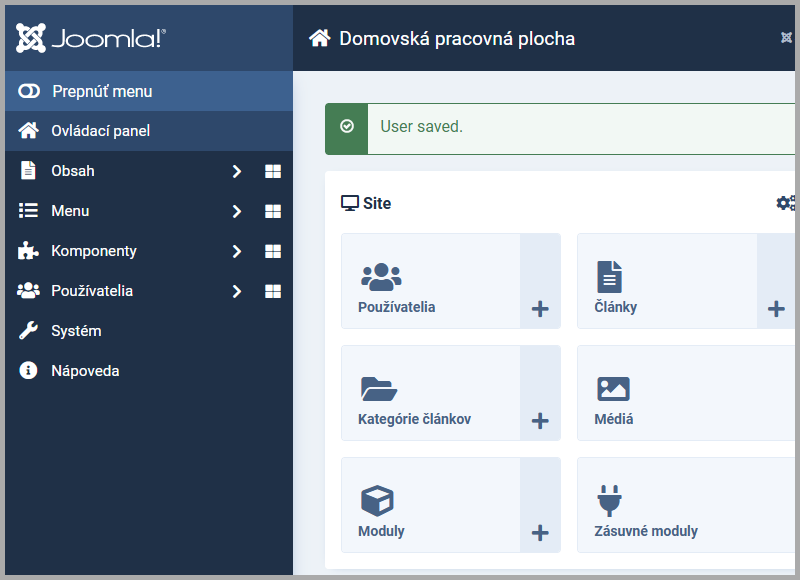Select the home icon next to Domovská pracovná plocha
The height and width of the screenshot is (580, 800).
(319, 38)
